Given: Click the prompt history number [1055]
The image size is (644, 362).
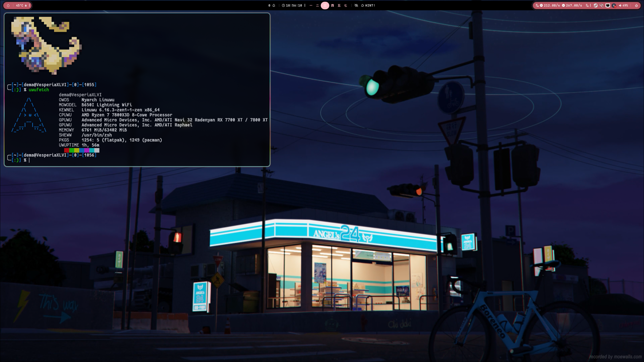Looking at the screenshot, I should 89,85.
